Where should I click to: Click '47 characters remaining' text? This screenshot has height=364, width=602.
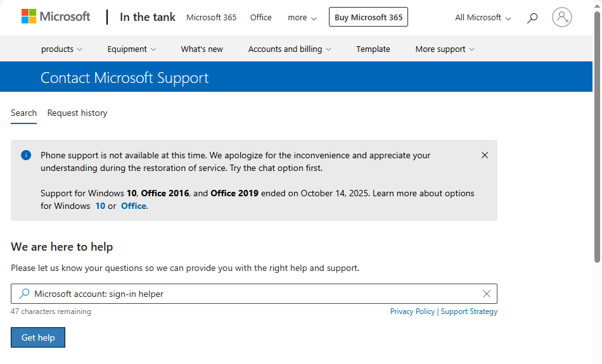[51, 311]
